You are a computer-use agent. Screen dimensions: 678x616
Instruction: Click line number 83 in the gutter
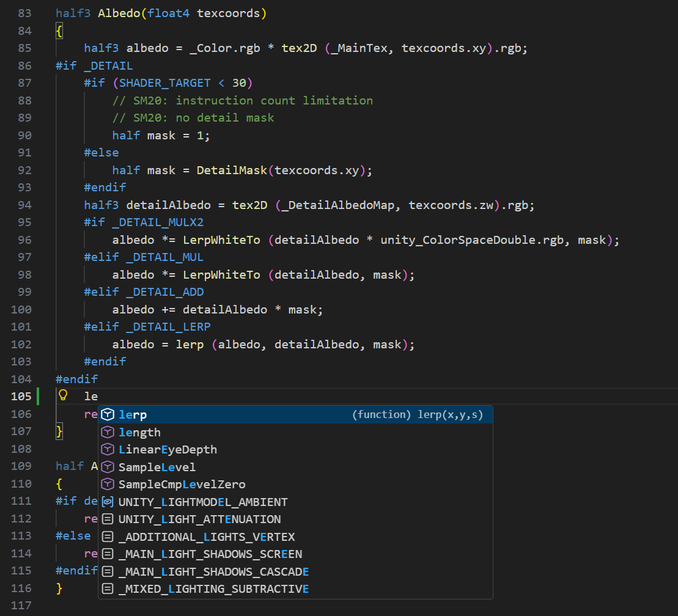click(x=24, y=13)
